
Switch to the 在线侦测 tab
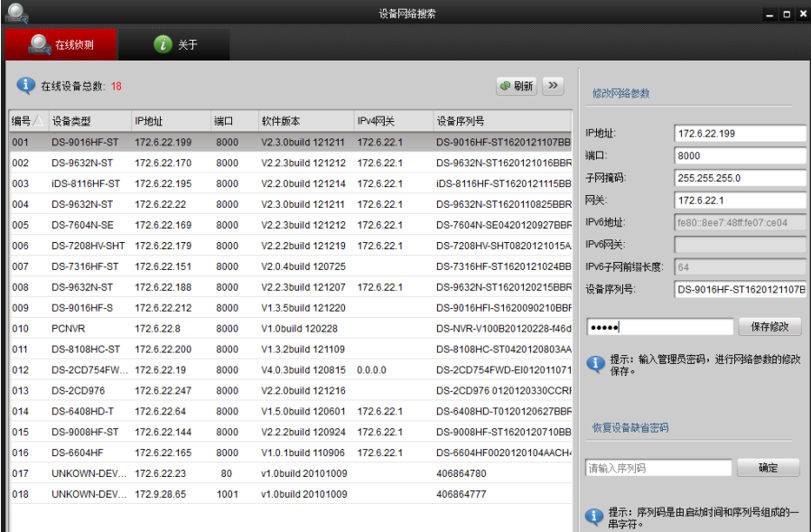click(x=61, y=44)
